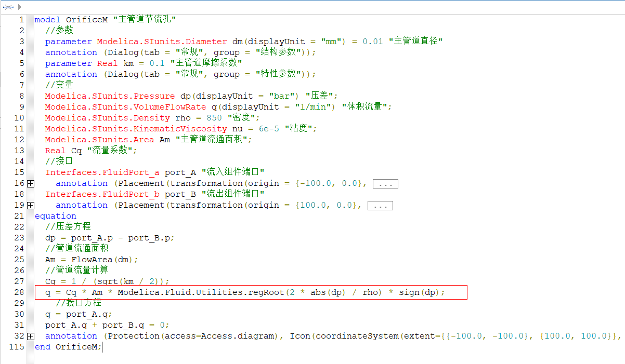Image resolution: width=625 pixels, height=364 pixels.
Task: Click the ellipsis box on line 19
Action: (380, 205)
